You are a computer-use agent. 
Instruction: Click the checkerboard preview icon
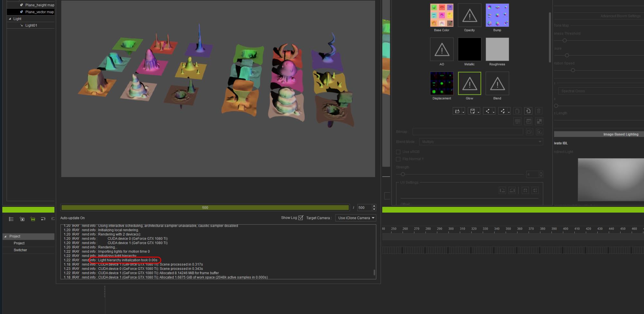[x=539, y=121]
